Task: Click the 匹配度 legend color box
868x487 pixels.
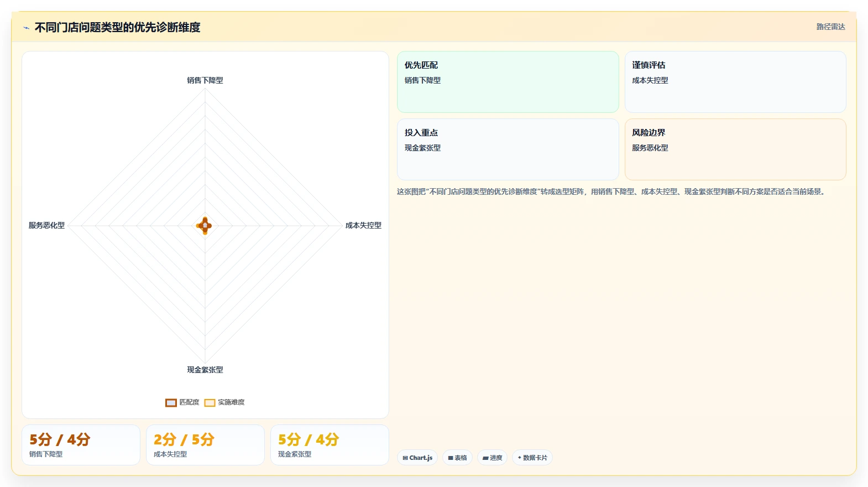Action: tap(171, 403)
